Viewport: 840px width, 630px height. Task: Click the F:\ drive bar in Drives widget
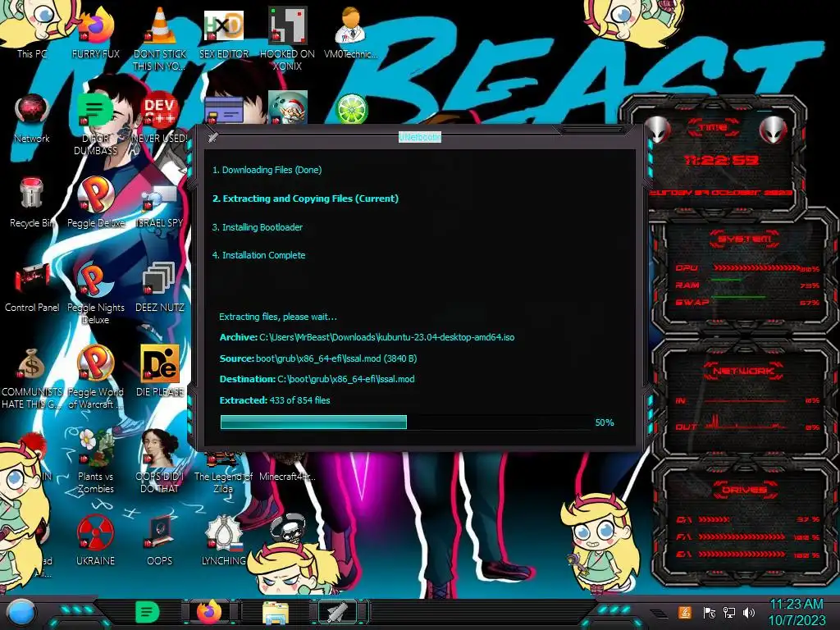pyautogui.click(x=742, y=536)
